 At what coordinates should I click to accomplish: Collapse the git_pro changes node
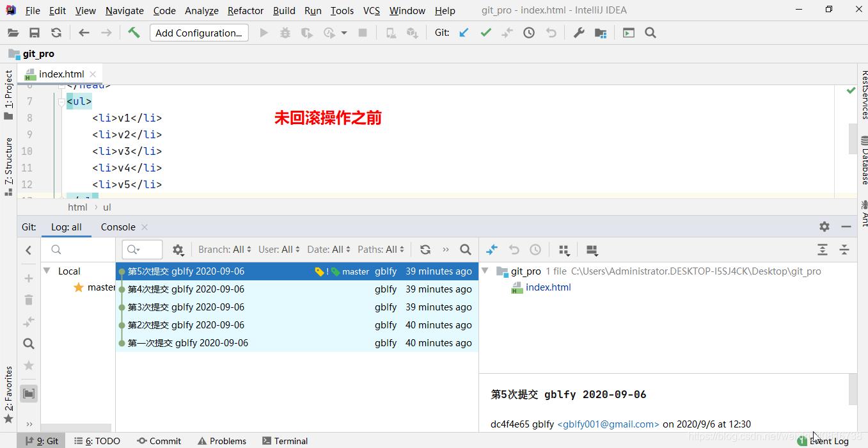[485, 271]
